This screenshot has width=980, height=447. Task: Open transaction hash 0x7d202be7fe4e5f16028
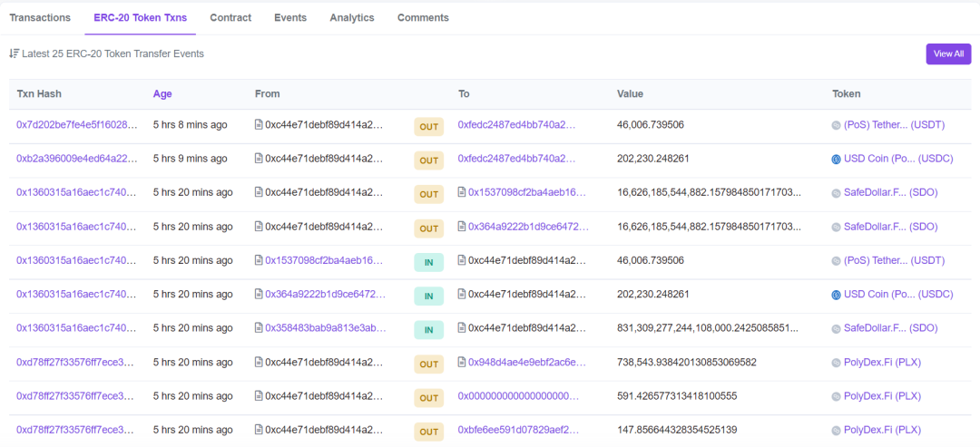(77, 125)
